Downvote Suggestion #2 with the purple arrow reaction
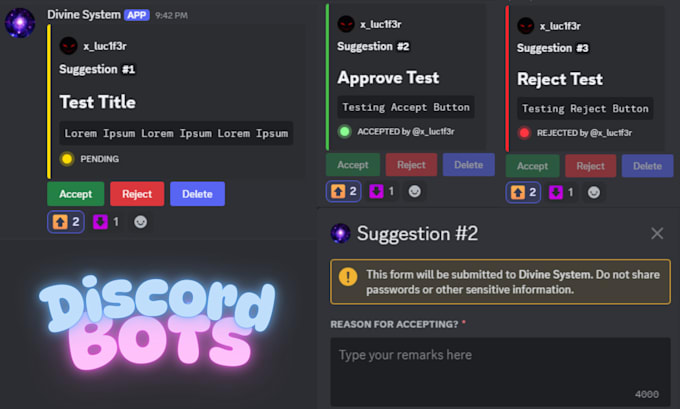Viewport: 680px width, 409px height. click(x=382, y=191)
